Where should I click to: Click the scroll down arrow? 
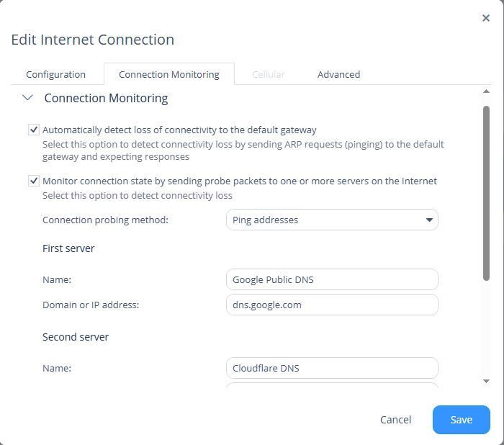tap(486, 381)
